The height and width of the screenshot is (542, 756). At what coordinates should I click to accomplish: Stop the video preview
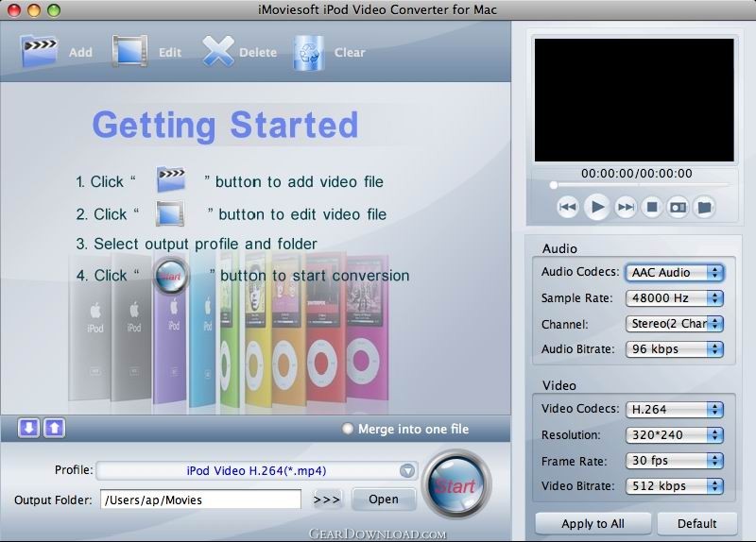[652, 207]
